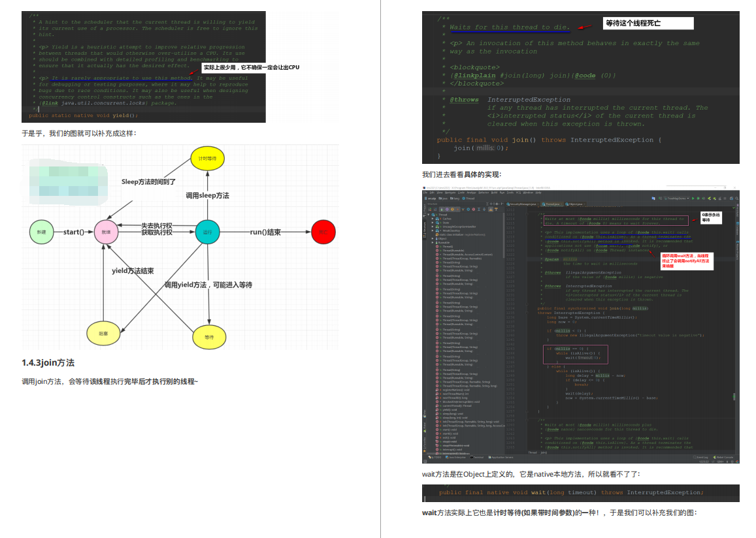The image size is (756, 538).
Task: Click the Terminal icon in bottom bar
Action: tap(477, 458)
